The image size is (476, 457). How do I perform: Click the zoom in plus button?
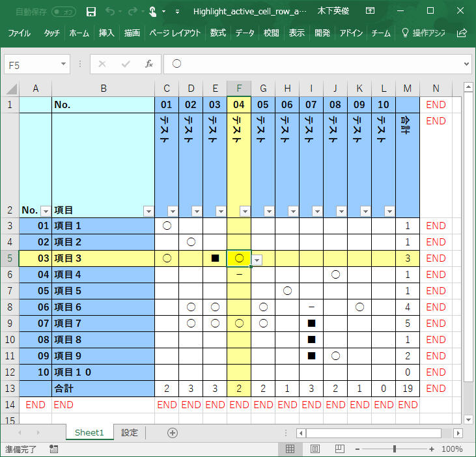point(432,449)
